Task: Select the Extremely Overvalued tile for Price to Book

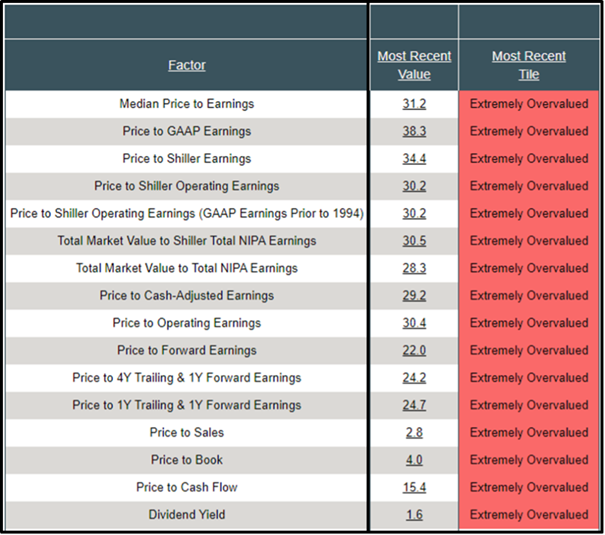Action: [529, 460]
